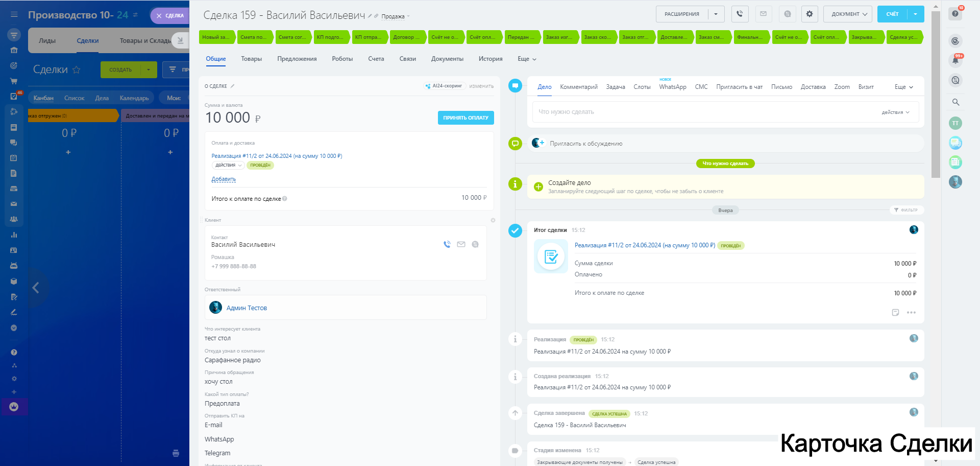Call contact Василий Васильевич via phone icon
This screenshot has height=466, width=980.
pos(447,244)
